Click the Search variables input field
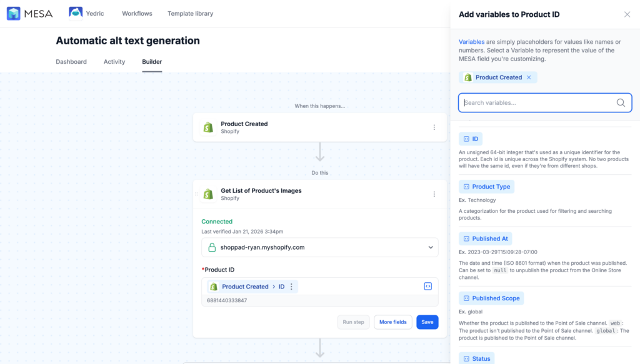The image size is (640, 364). (537, 102)
